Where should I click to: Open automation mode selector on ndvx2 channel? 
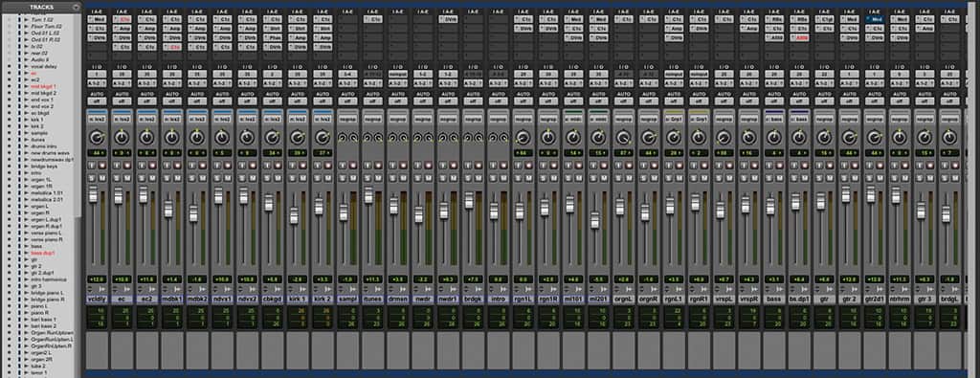click(247, 101)
